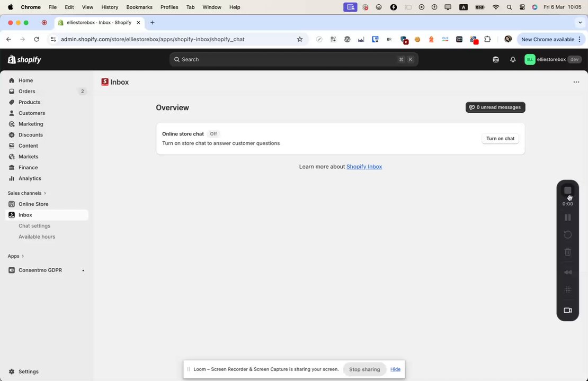
Task: Open the Edit menu
Action: coord(69,7)
